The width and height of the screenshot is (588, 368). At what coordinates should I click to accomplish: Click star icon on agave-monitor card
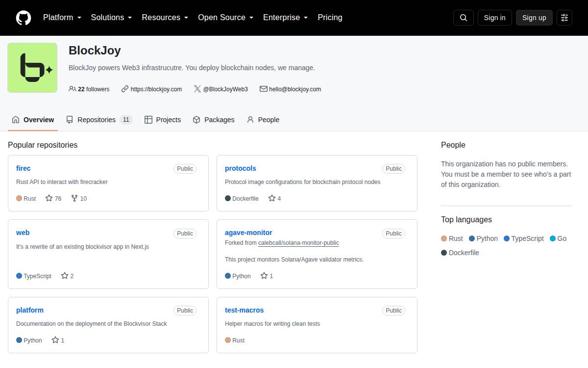(264, 276)
